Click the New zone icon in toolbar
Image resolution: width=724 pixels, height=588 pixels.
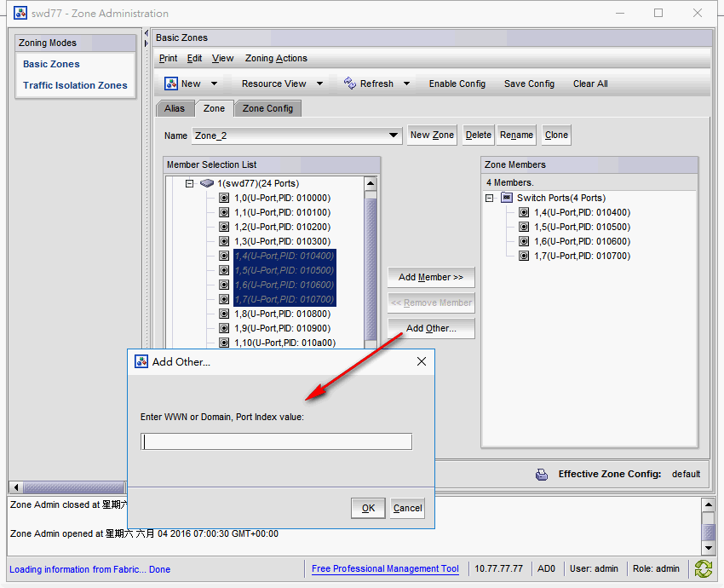pos(171,84)
